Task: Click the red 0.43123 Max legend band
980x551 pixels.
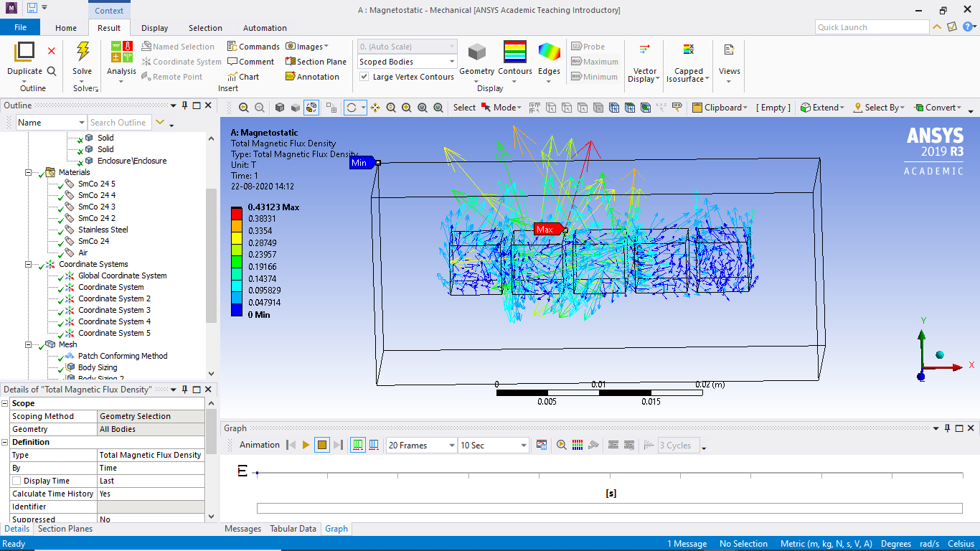Action: click(237, 212)
